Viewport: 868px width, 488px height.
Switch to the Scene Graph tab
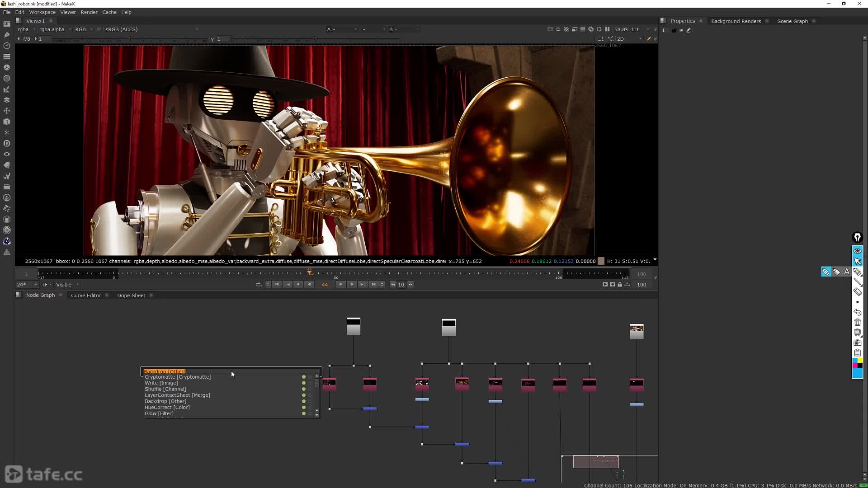[x=793, y=21]
